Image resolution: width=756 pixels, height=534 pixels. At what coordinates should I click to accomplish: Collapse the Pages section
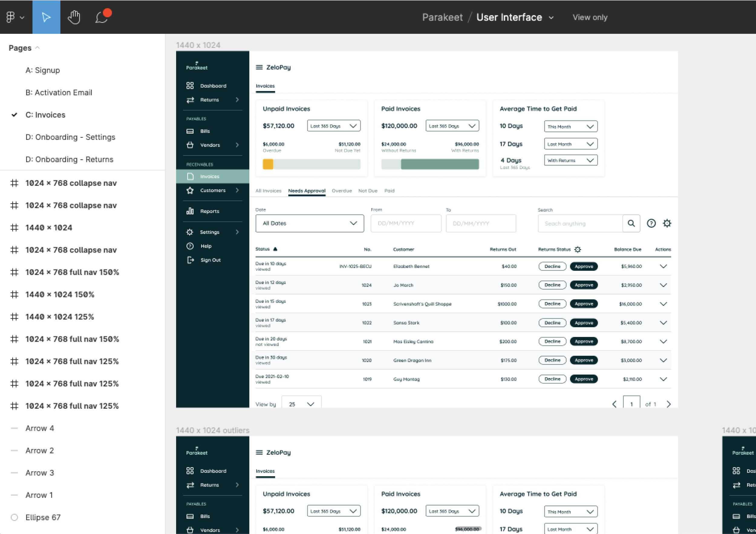(x=37, y=48)
